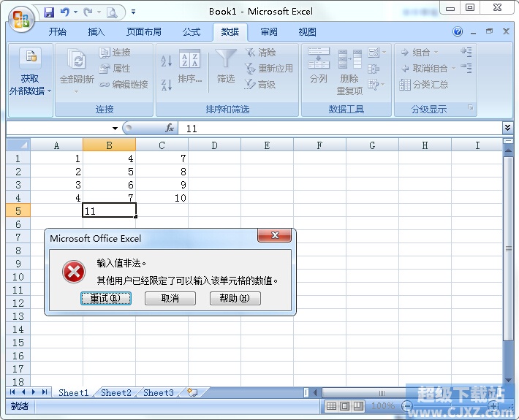Click the 连接 button in ribbon
The image size is (519, 420).
click(x=115, y=53)
